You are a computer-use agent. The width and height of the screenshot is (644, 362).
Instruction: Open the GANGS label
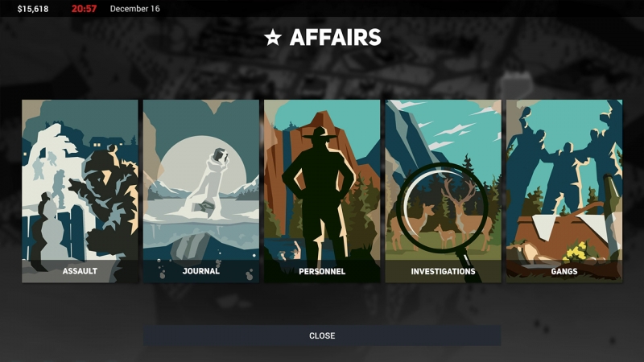[564, 271]
